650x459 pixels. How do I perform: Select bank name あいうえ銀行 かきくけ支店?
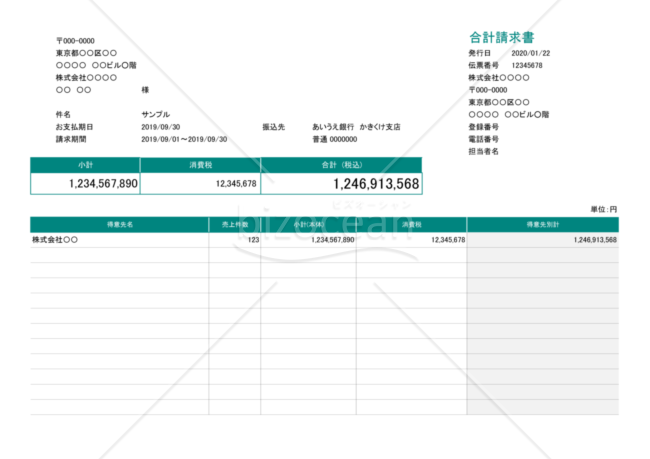[x=357, y=127]
